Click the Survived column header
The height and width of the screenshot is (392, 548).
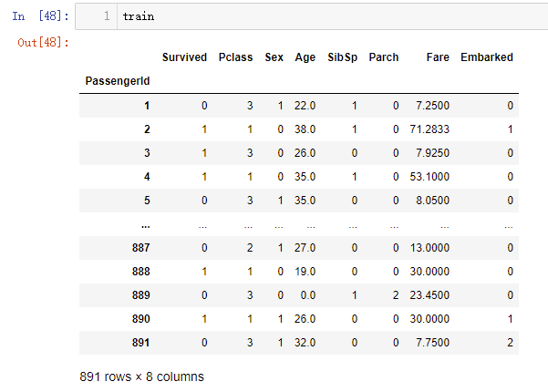pyautogui.click(x=184, y=57)
